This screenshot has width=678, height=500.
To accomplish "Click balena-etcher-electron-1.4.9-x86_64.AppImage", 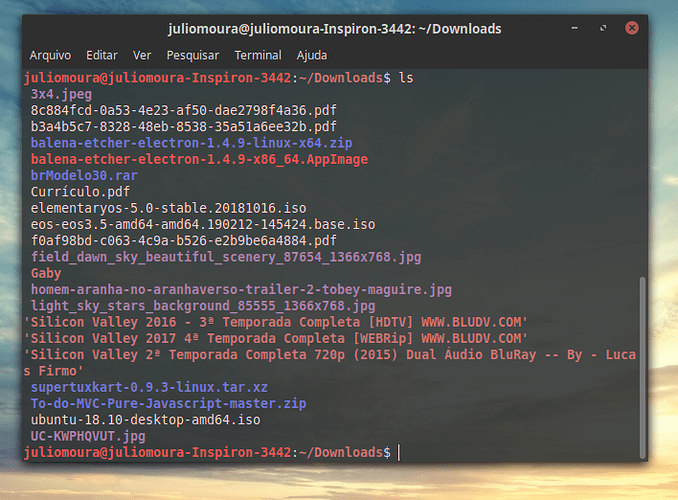I will point(199,159).
